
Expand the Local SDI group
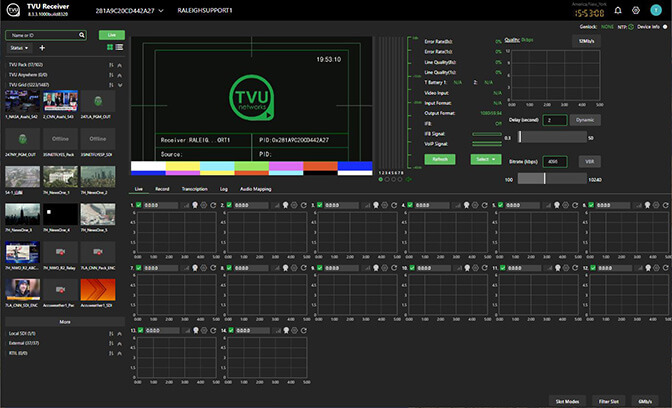pyautogui.click(x=120, y=333)
